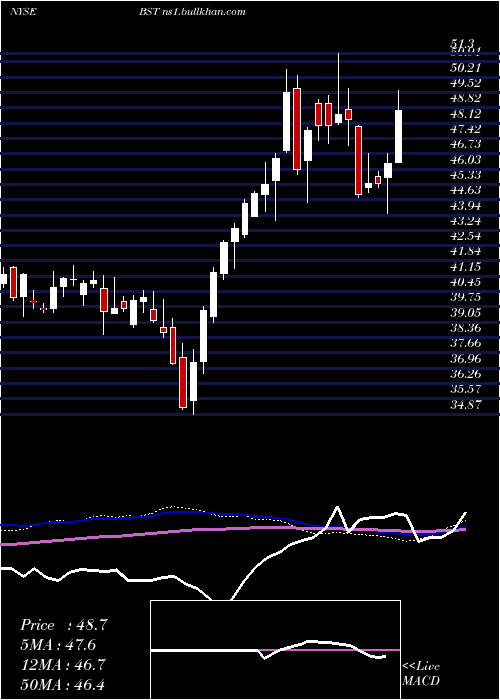Click the NYSE exchange label
Screen dimensions: 500x700
23,12
